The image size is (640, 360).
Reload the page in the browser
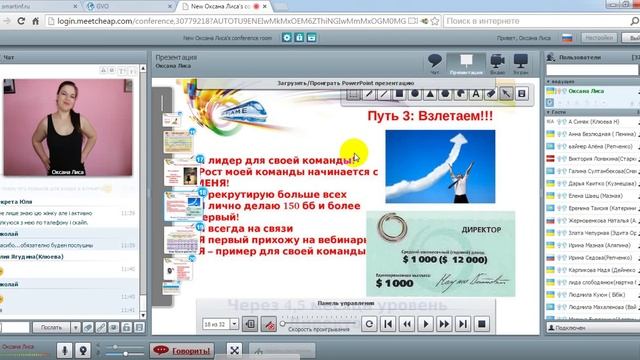pyautogui.click(x=21, y=21)
